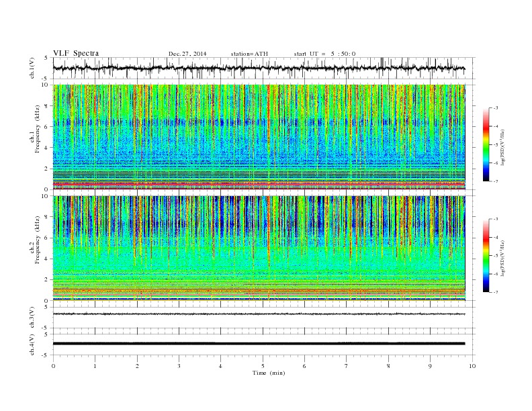The image size is (532, 411).
Task: Click the "Time (min)" x-axis label
Action: pos(269,373)
